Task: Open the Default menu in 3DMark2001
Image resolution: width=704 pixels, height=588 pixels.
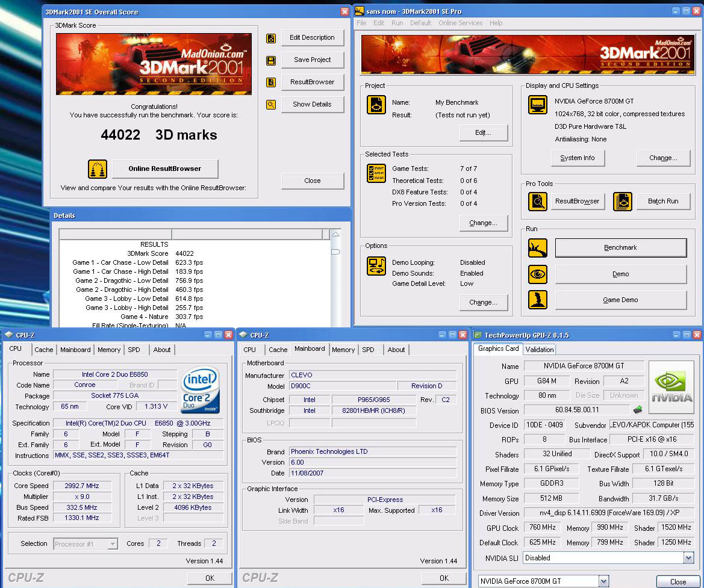Action: (421, 23)
